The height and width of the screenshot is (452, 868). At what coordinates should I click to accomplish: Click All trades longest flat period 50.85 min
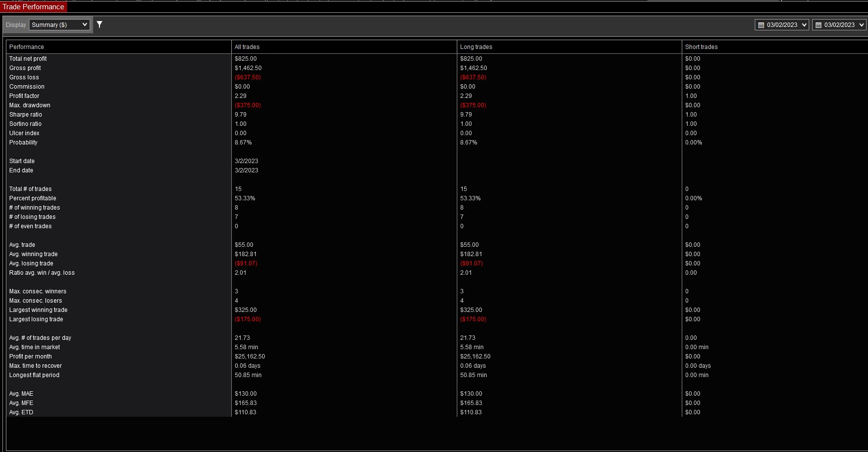point(248,375)
